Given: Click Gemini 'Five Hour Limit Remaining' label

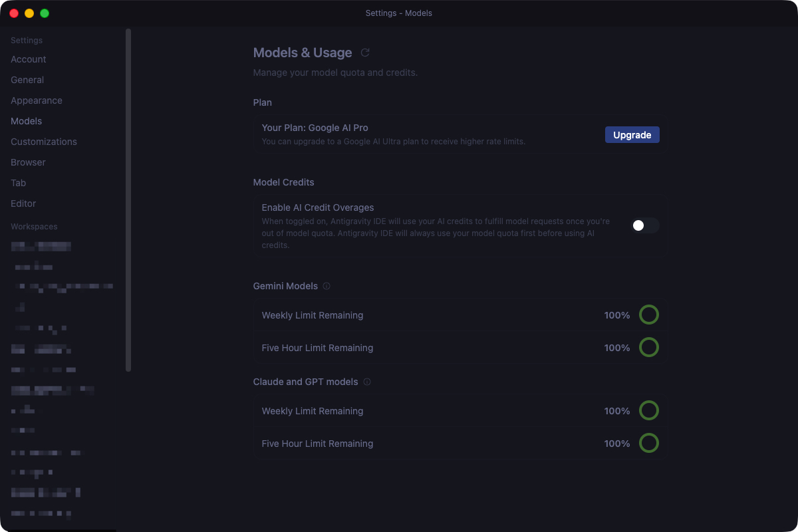Looking at the screenshot, I should pyautogui.click(x=317, y=348).
